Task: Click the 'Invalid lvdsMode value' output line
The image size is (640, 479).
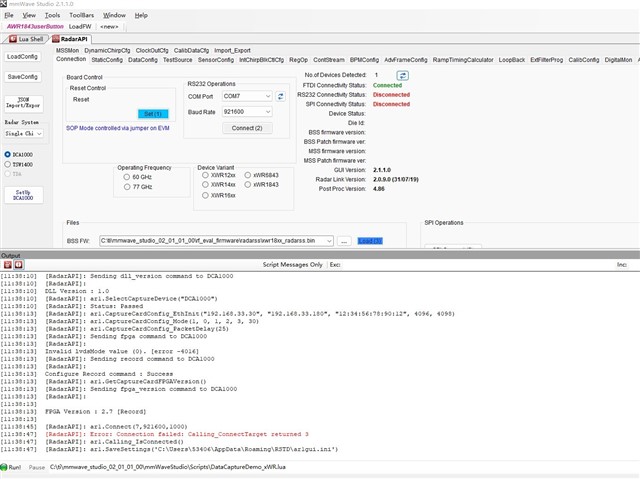Action: pyautogui.click(x=122, y=351)
